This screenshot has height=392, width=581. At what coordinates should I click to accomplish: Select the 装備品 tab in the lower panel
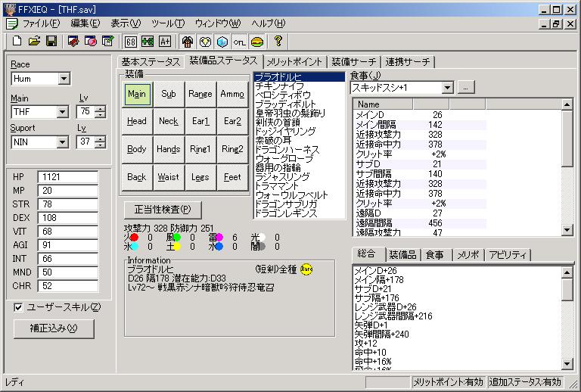pyautogui.click(x=402, y=255)
